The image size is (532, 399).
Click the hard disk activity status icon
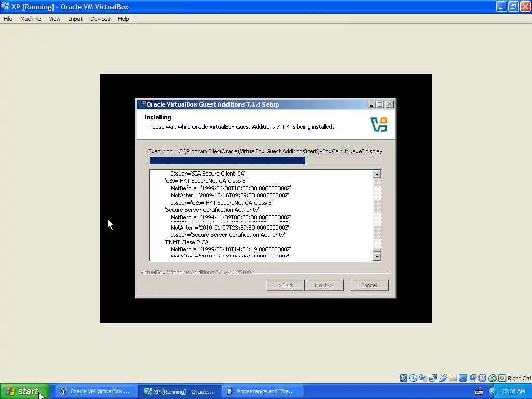[x=403, y=378]
